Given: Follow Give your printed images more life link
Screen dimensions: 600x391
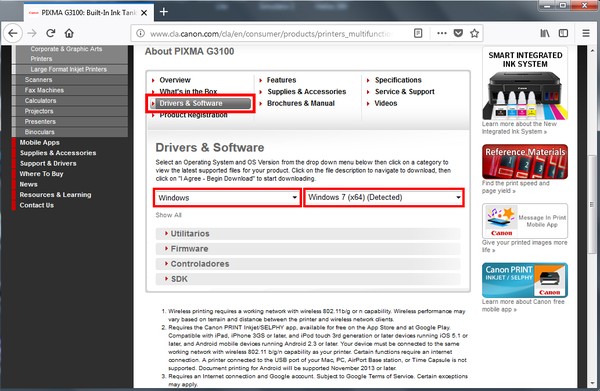Looking at the screenshot, I should pos(524,246).
